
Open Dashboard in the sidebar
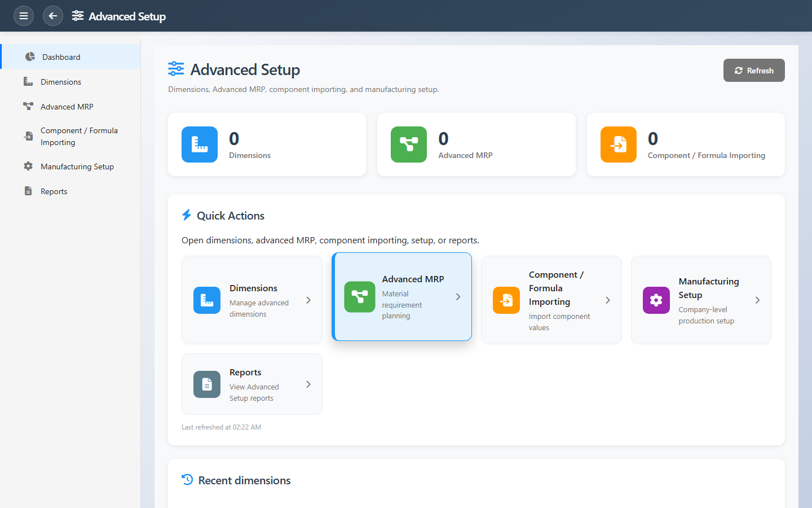(61, 57)
